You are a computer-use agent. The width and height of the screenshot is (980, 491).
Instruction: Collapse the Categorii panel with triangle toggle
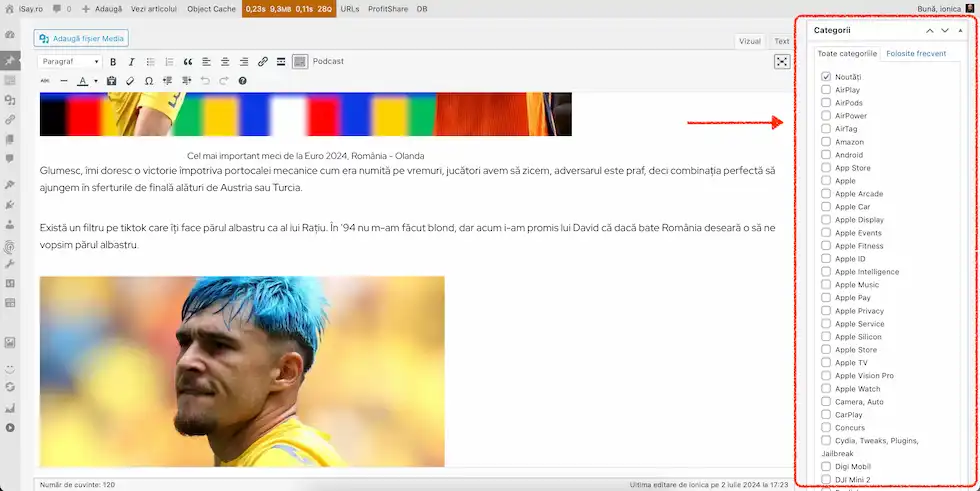pos(961,31)
